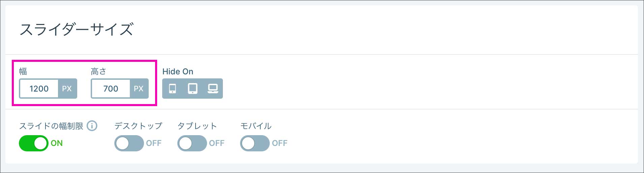Click the モバイル label text

tap(256, 126)
